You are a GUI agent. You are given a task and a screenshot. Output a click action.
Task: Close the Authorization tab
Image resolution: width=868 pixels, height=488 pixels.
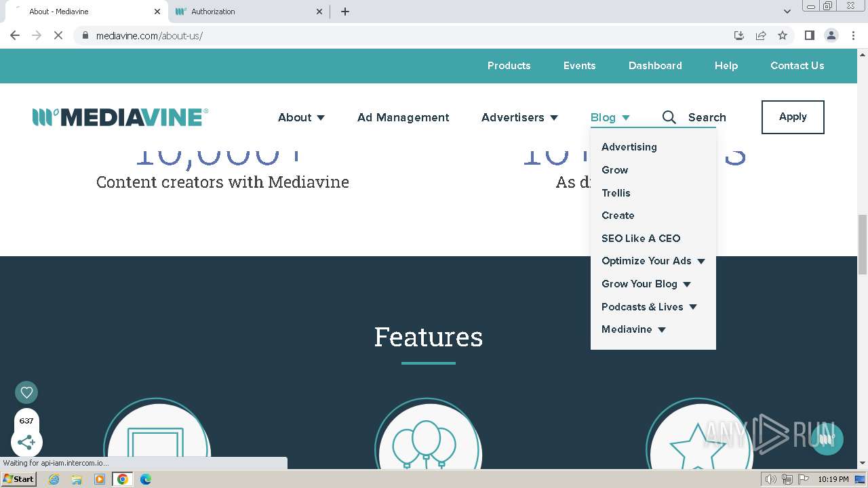(x=320, y=12)
